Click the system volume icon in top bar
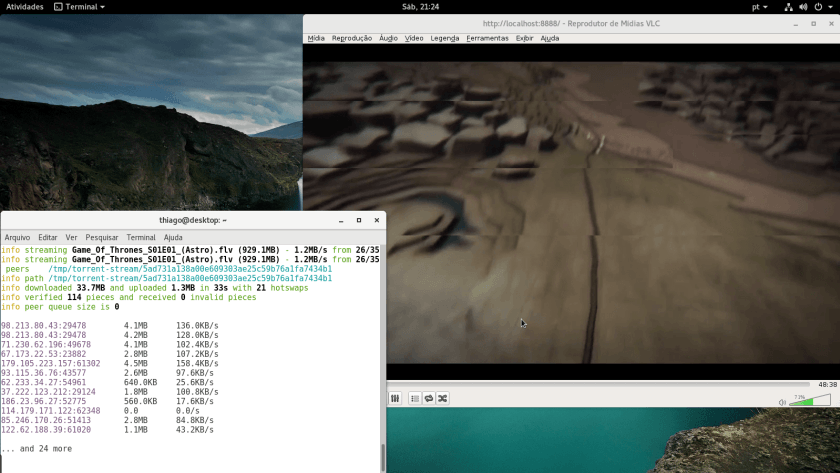The width and height of the screenshot is (840, 473). pyautogui.click(x=803, y=7)
